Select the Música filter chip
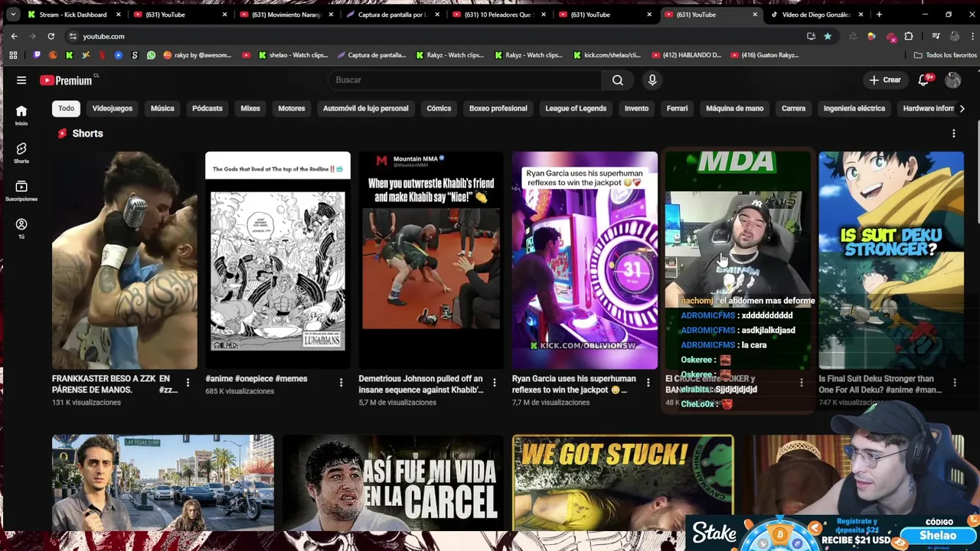 click(x=162, y=108)
